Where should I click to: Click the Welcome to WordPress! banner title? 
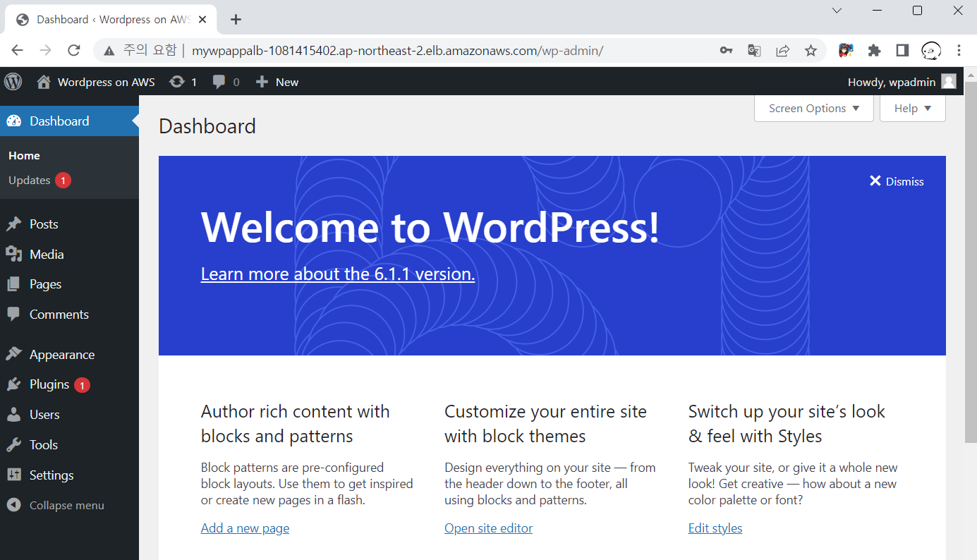point(430,227)
